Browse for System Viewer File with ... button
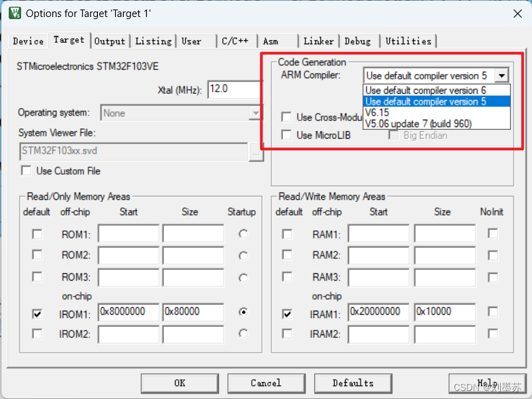The height and width of the screenshot is (399, 532). coord(256,152)
